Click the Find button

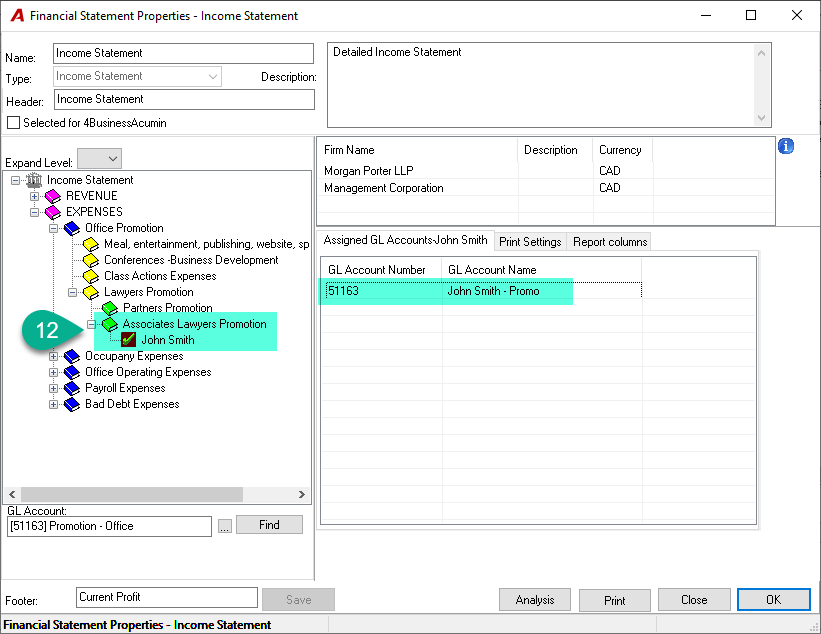click(269, 525)
